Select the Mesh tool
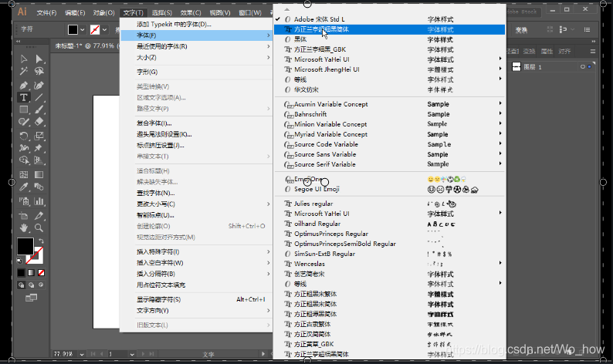 click(24, 174)
